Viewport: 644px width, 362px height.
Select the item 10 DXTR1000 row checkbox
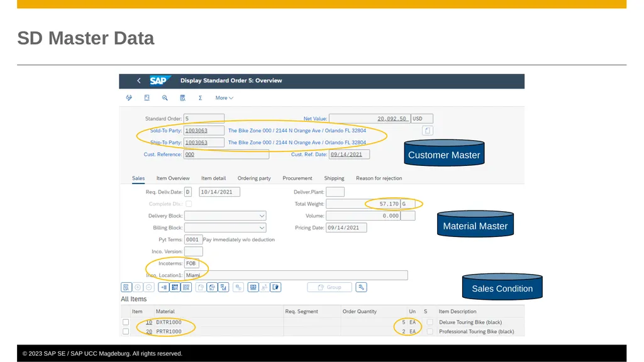click(x=126, y=322)
